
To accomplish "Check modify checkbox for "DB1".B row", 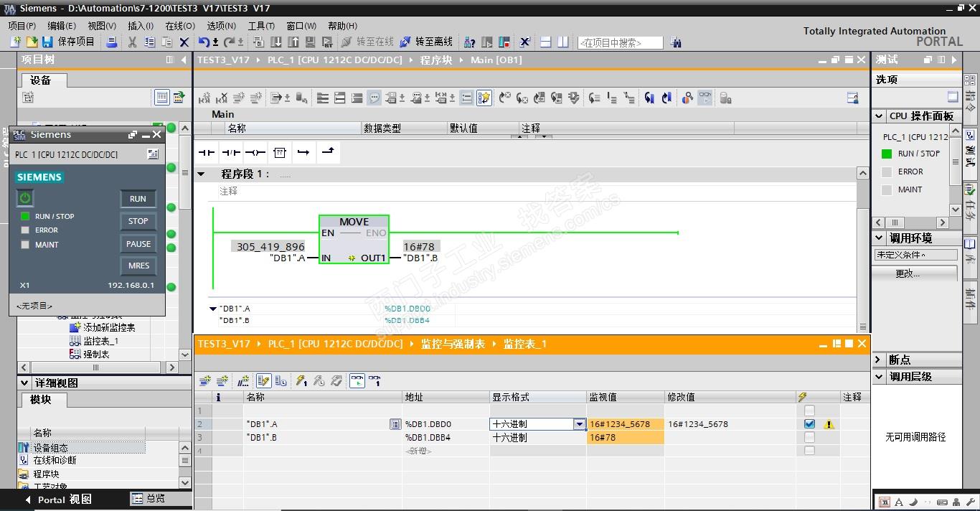I will [x=809, y=437].
